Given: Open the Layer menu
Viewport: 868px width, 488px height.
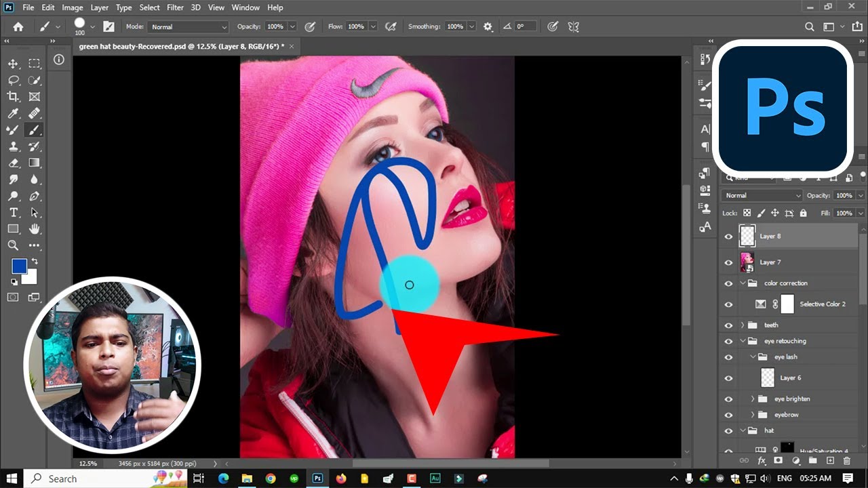Looking at the screenshot, I should pyautogui.click(x=100, y=7).
